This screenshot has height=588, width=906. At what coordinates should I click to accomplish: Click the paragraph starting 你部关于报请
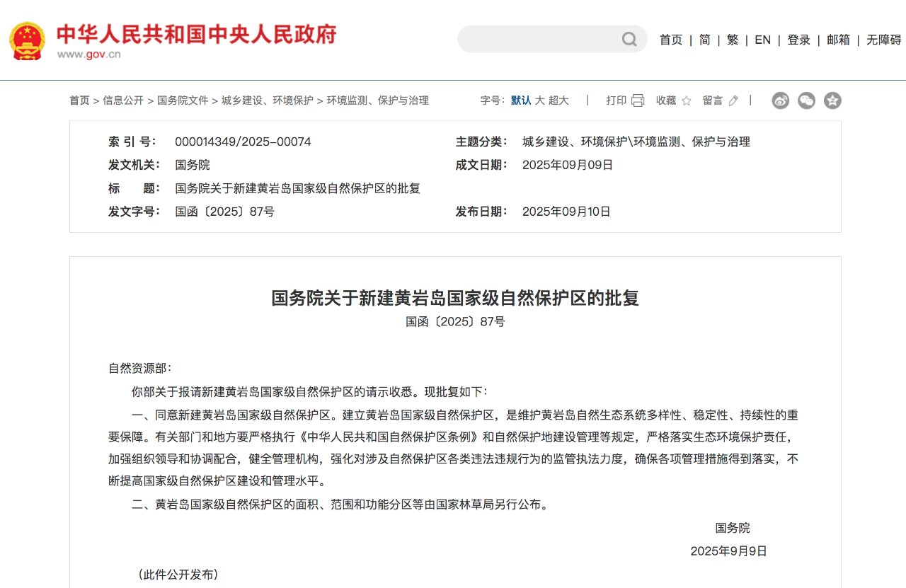(x=309, y=391)
